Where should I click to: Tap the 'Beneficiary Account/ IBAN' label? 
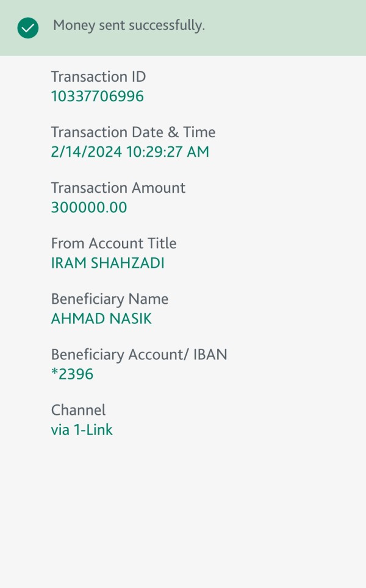[138, 355]
